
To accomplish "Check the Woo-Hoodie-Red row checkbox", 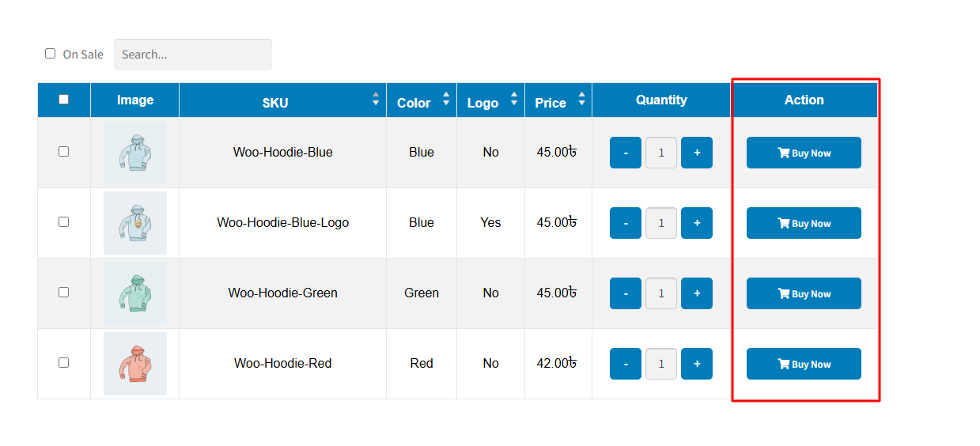I will pos(64,362).
